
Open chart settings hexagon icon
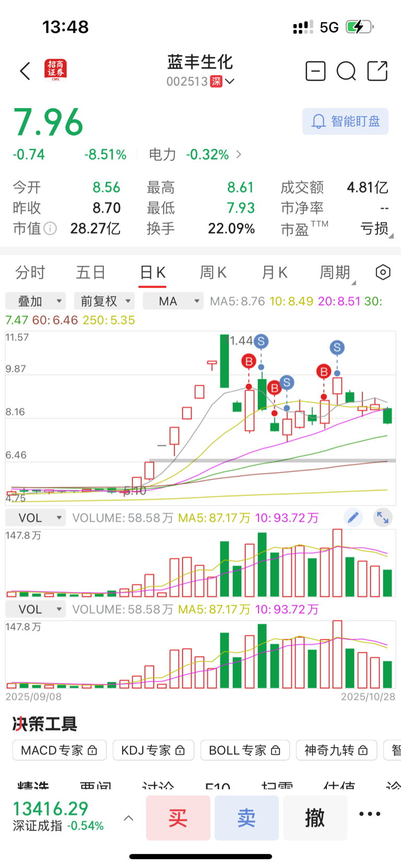[x=383, y=272]
